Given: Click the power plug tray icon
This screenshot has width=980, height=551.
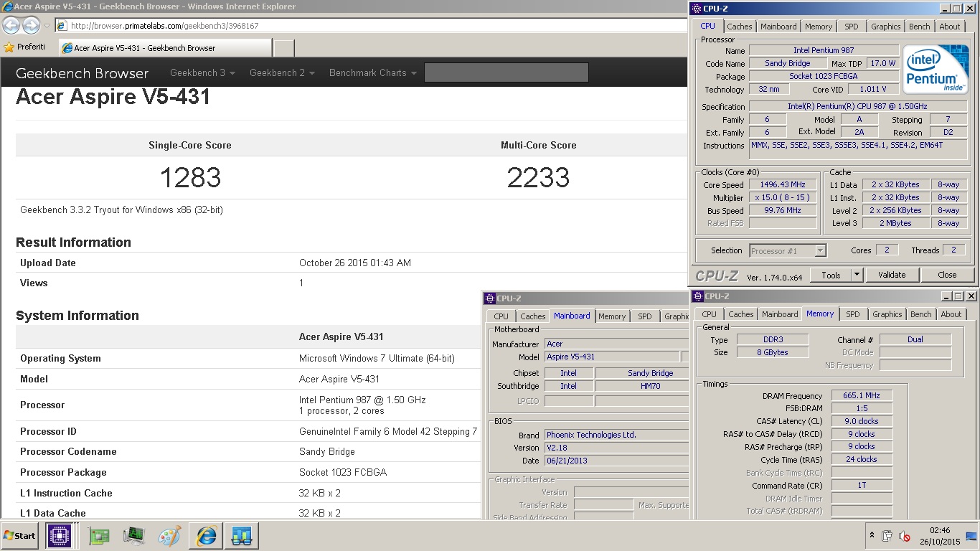Looking at the screenshot, I should [x=887, y=536].
